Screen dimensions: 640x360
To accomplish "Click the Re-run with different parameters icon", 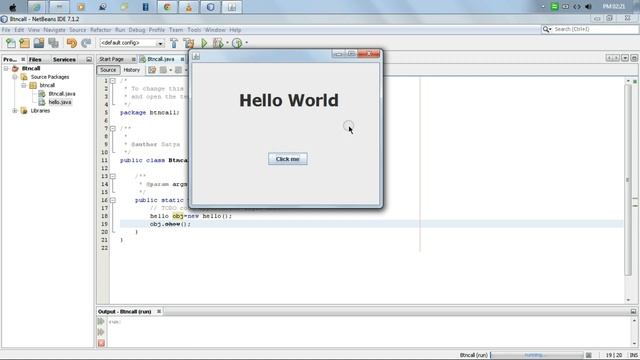I will pos(101,332).
